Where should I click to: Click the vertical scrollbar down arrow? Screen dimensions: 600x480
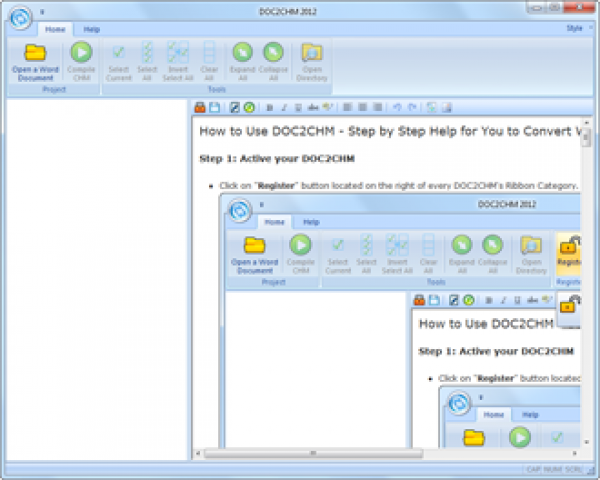(586, 442)
